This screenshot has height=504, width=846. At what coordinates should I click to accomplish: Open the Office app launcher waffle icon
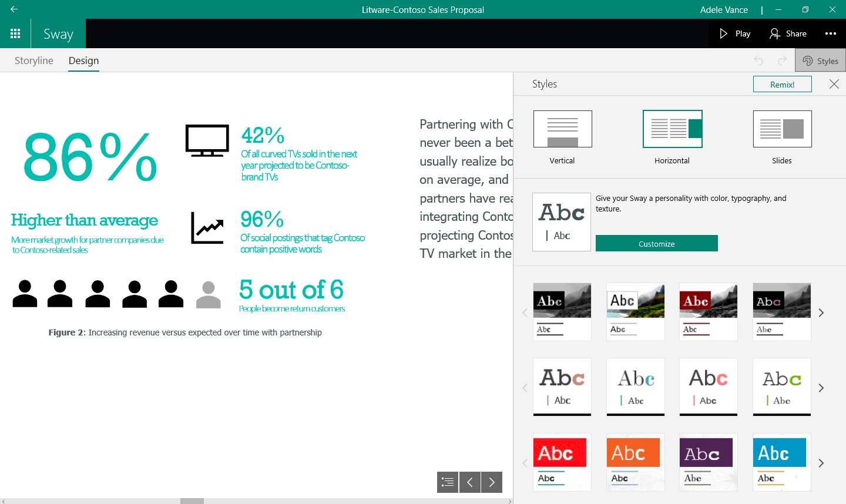coord(15,33)
